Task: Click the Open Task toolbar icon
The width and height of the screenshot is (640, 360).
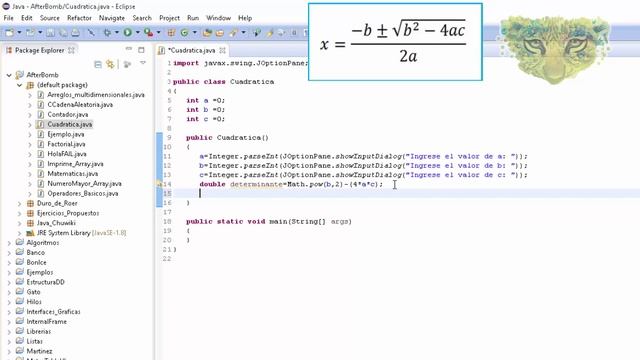Action: pyautogui.click(x=220, y=33)
